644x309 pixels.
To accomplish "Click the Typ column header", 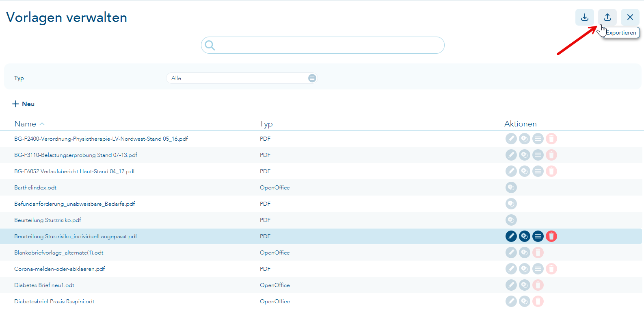I will pos(266,124).
